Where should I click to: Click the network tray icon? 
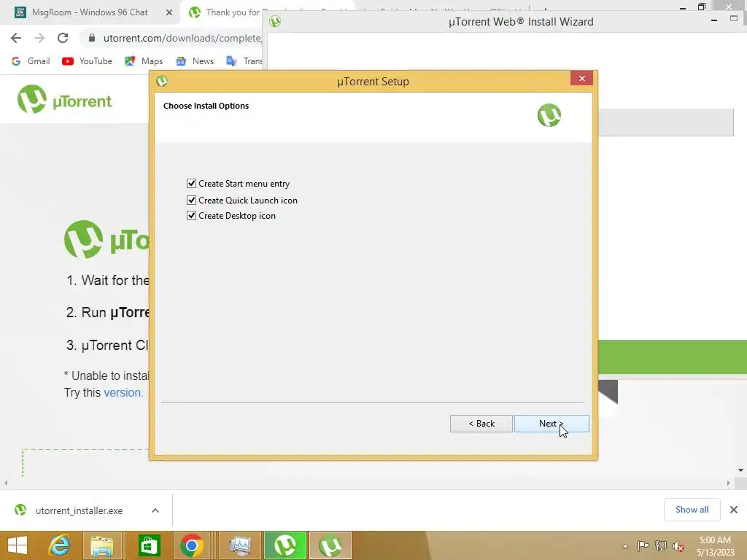[x=661, y=546]
